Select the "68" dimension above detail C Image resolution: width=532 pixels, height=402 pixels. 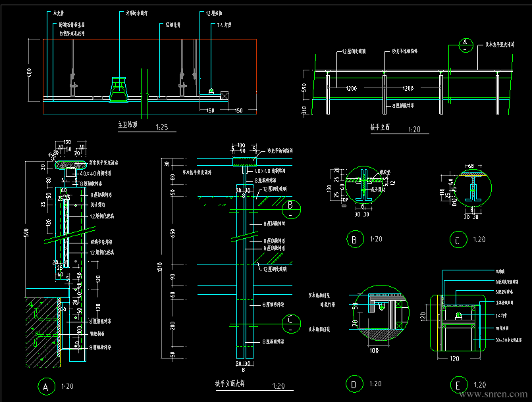(471, 166)
